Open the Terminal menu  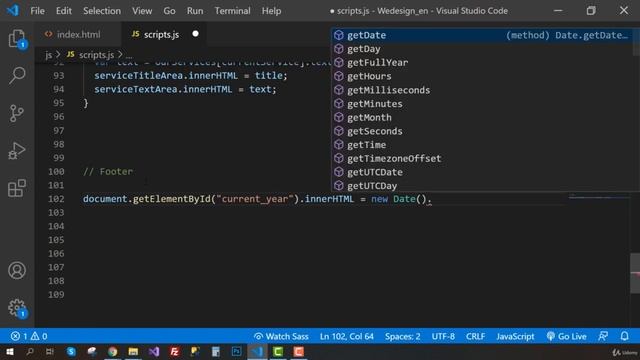[232, 11]
